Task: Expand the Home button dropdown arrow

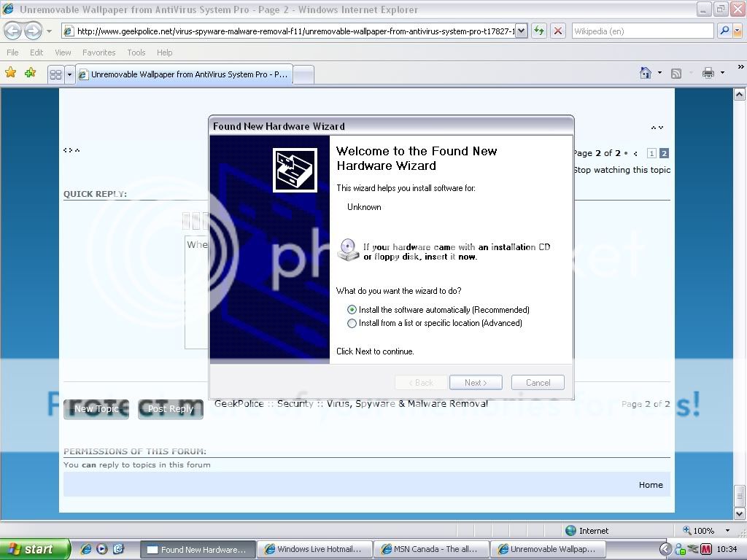Action: tap(659, 73)
